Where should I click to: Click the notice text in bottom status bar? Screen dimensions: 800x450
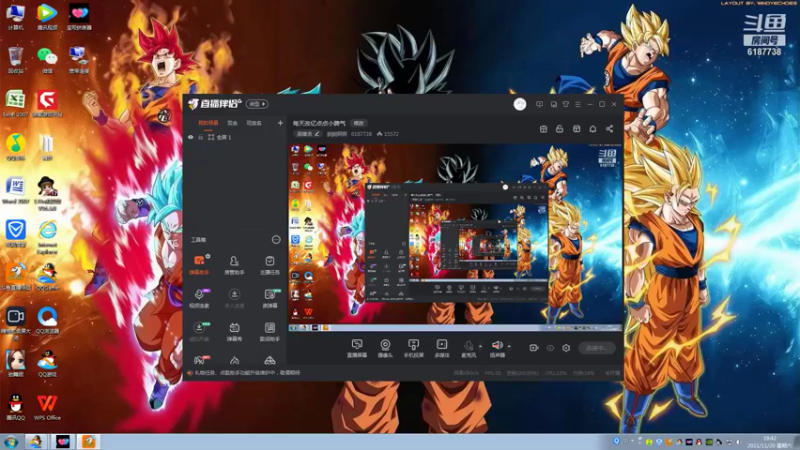[247, 373]
